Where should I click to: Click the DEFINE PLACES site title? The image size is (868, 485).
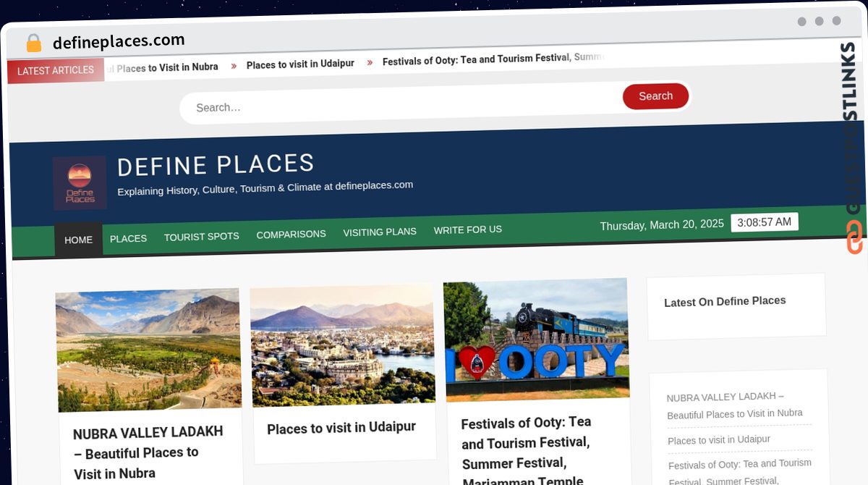[216, 164]
